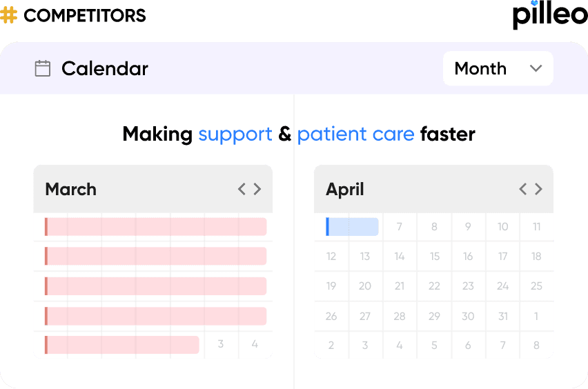Image resolution: width=588 pixels, height=389 pixels.
Task: Select the last short pink bar in March
Action: click(x=122, y=345)
